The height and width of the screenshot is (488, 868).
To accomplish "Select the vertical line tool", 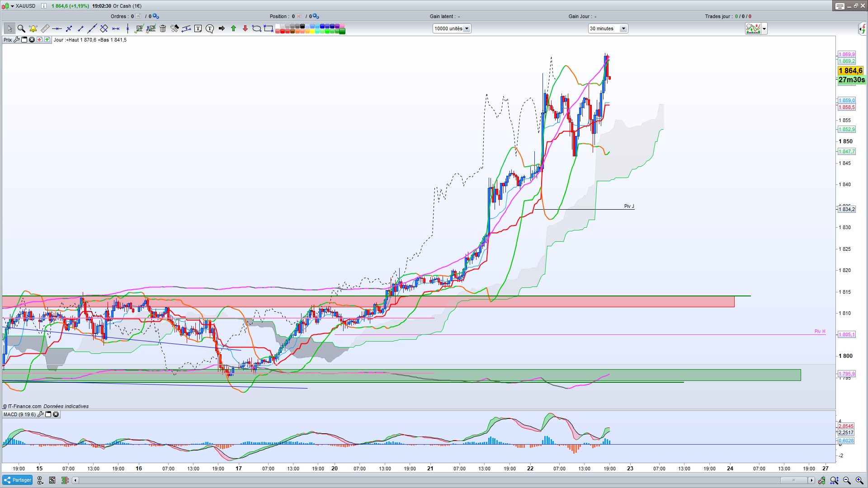I will point(128,28).
